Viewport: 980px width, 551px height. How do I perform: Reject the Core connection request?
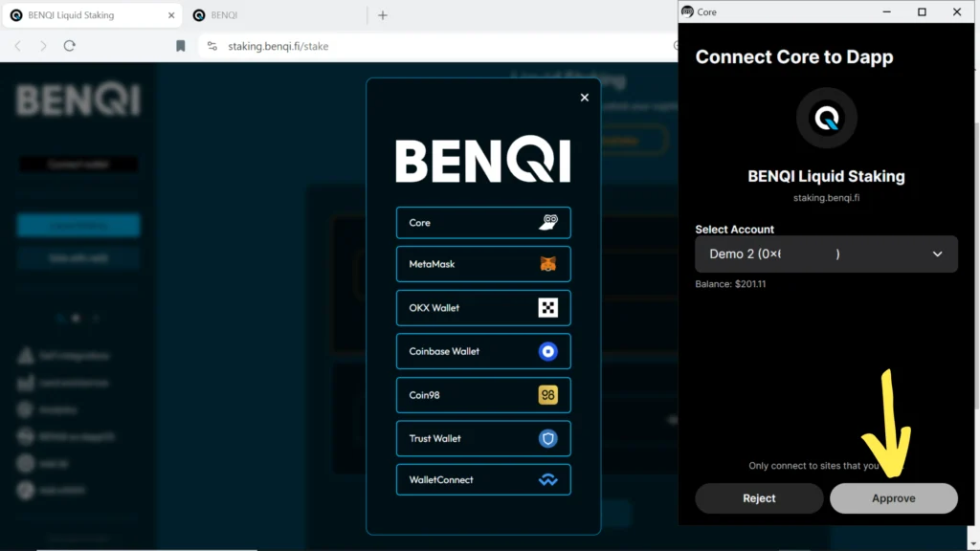(x=759, y=498)
